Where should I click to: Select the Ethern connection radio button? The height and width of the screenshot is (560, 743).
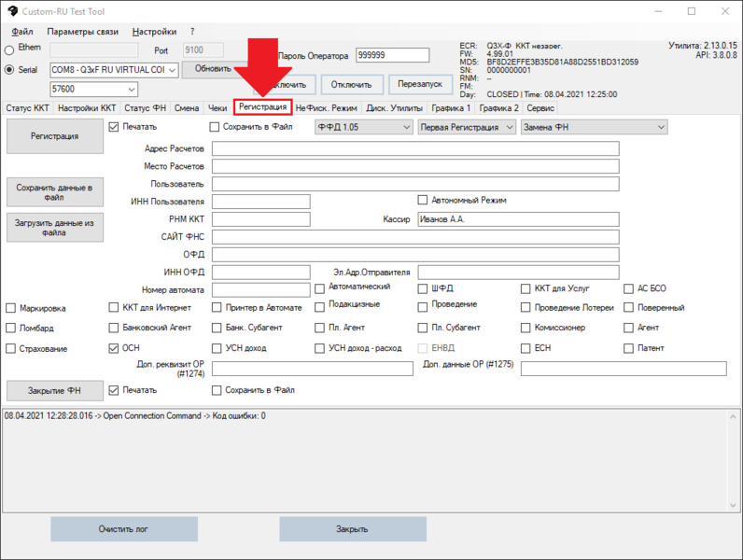point(10,49)
